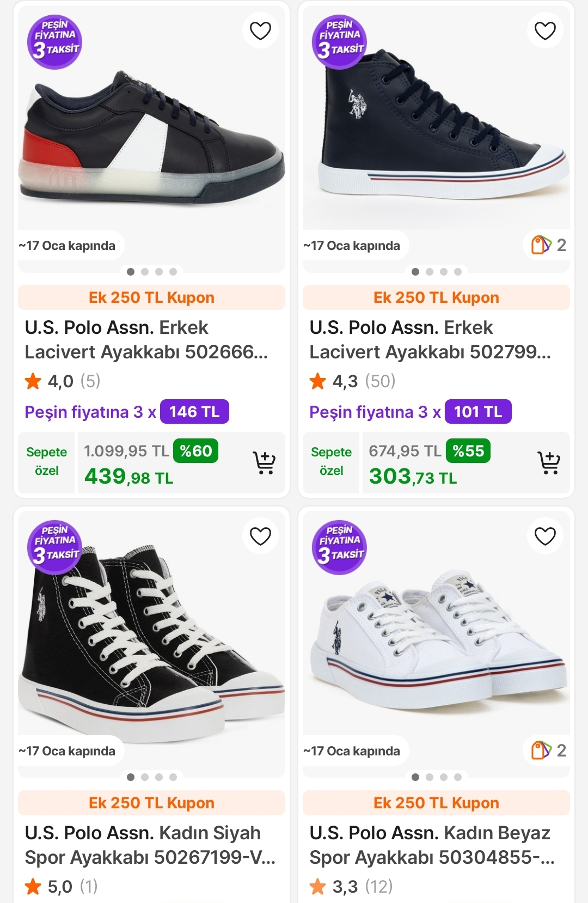The height and width of the screenshot is (903, 588).
Task: Open the color variants tag on white sneaker
Action: 549,751
